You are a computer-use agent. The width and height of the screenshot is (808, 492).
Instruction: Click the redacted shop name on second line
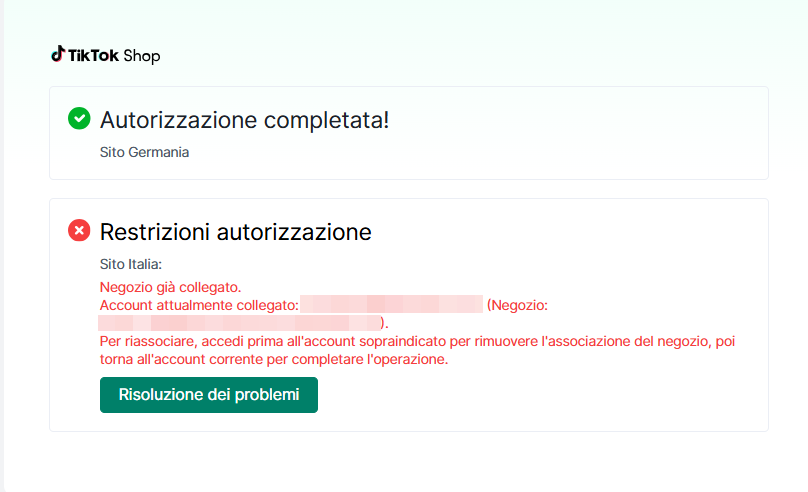[240, 323]
